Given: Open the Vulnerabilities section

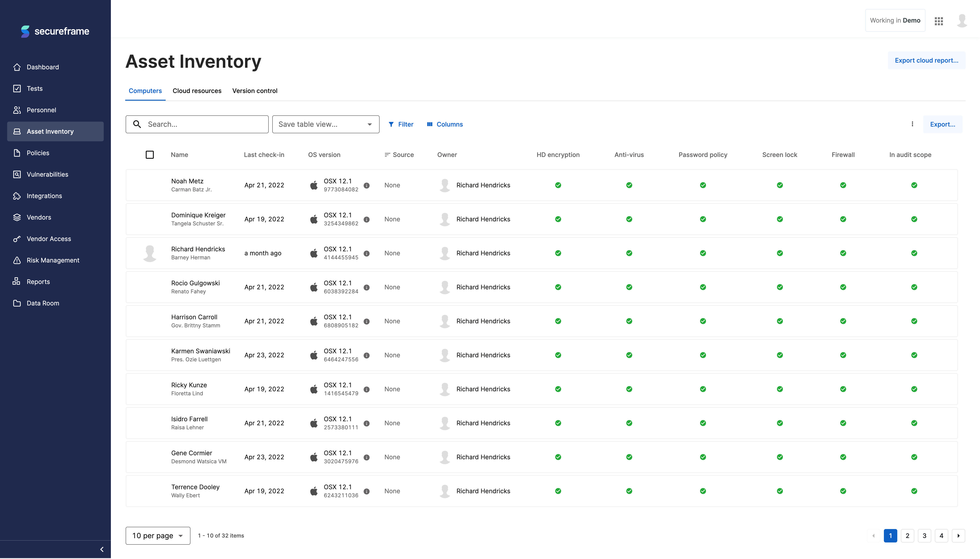Looking at the screenshot, I should tap(47, 174).
